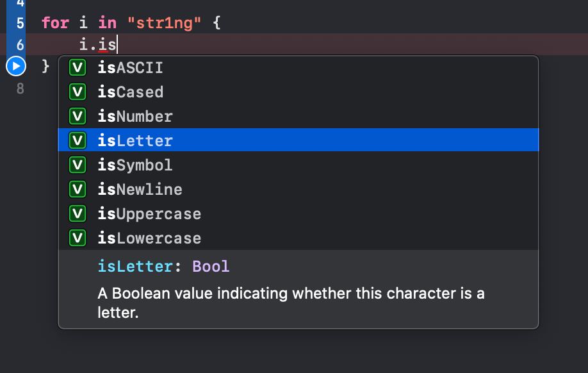Click the V icon beside isNumber

[x=78, y=116]
